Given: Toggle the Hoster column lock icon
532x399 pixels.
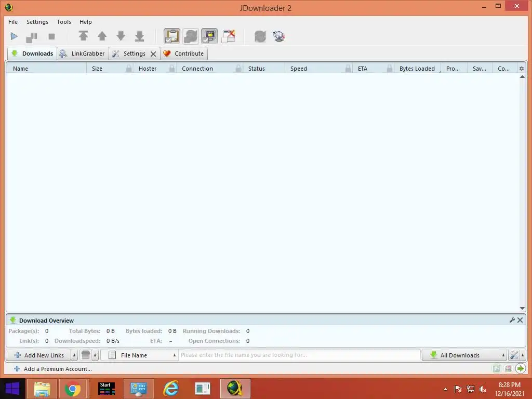Looking at the screenshot, I should [172, 69].
